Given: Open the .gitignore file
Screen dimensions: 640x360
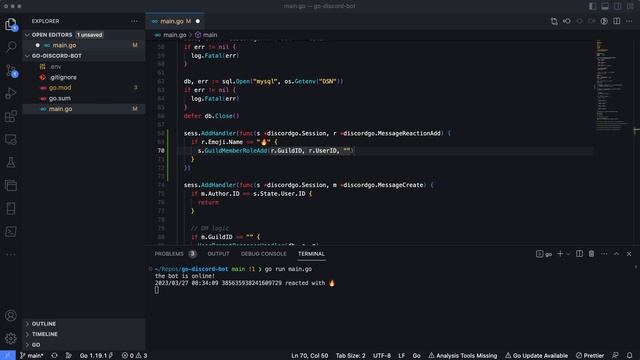Looking at the screenshot, I should coord(84,77).
